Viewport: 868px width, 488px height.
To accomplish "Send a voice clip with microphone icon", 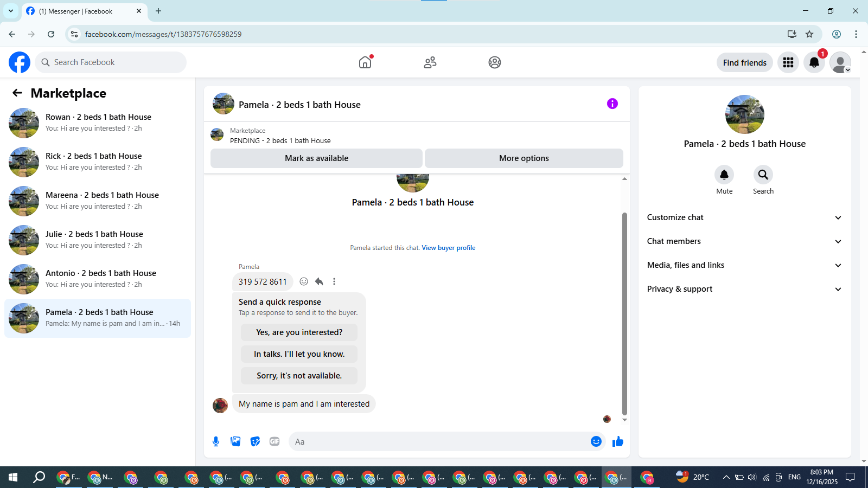I will point(216,441).
